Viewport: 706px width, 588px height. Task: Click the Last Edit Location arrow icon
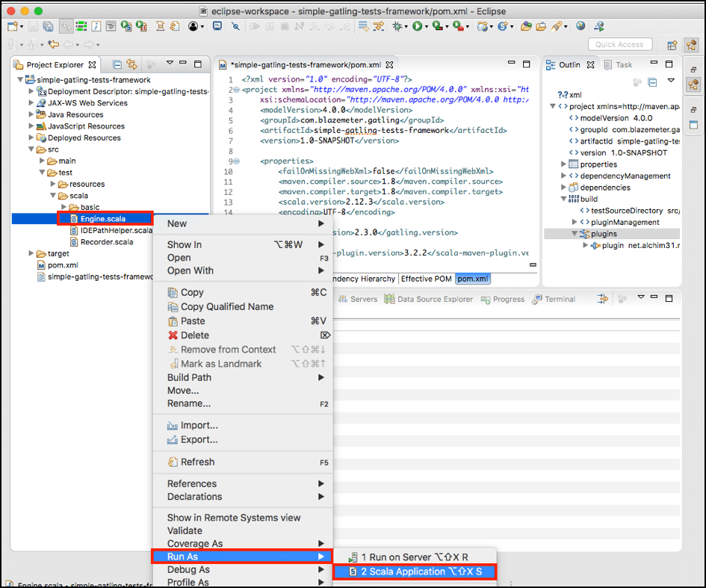tap(54, 44)
